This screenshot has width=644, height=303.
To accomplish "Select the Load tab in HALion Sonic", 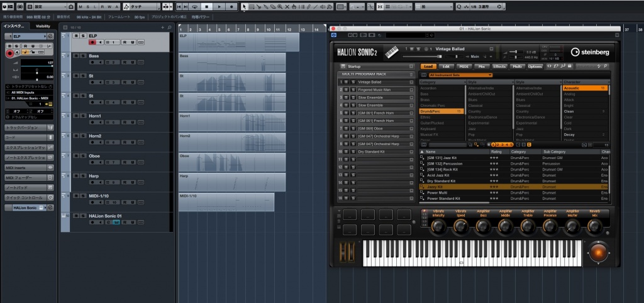I will pos(428,66).
